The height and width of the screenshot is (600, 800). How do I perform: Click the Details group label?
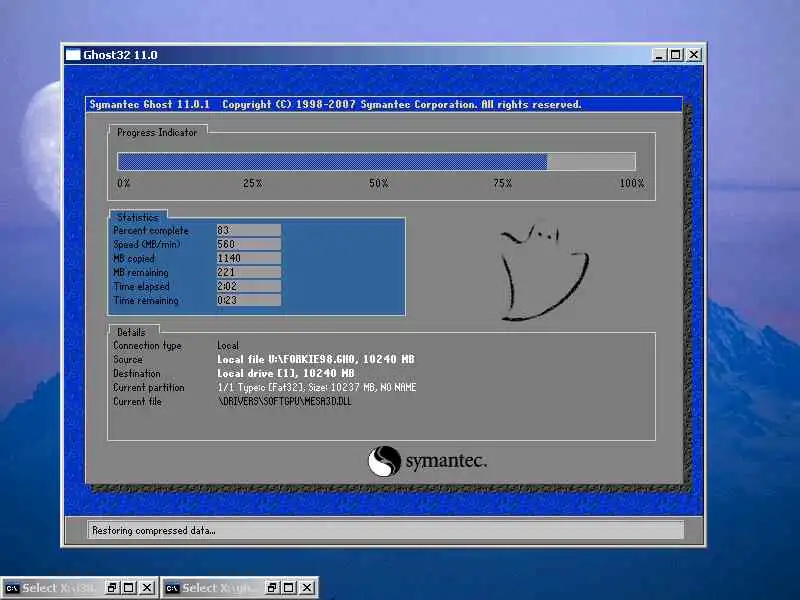point(131,332)
